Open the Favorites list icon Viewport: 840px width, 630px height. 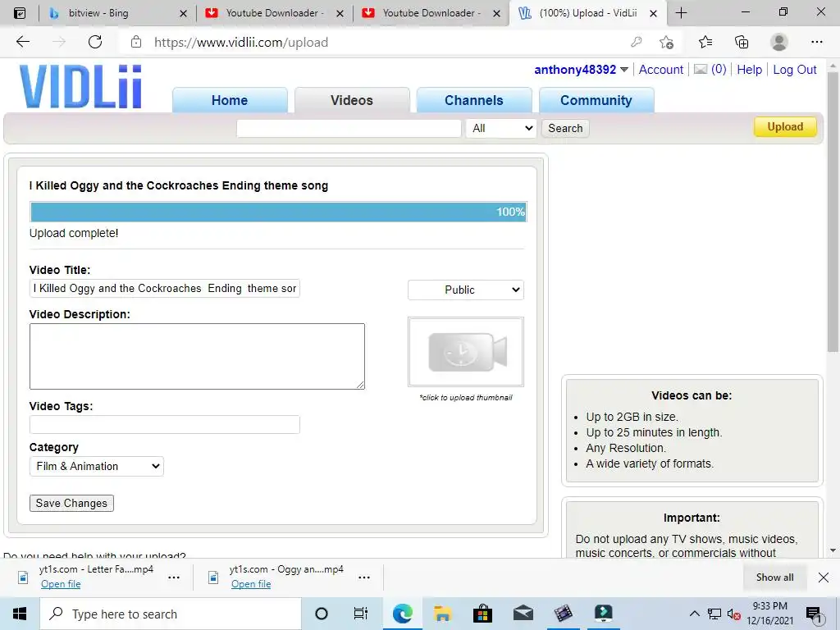(x=705, y=42)
